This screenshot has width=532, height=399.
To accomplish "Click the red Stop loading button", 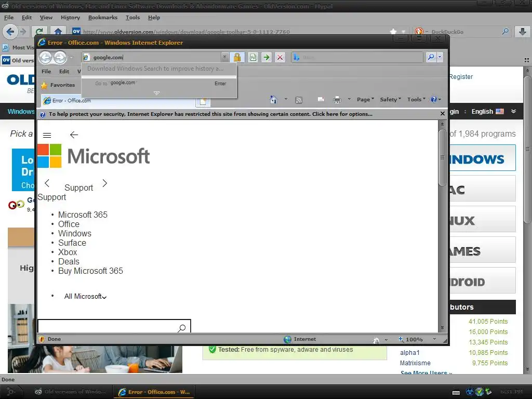I will [280, 57].
